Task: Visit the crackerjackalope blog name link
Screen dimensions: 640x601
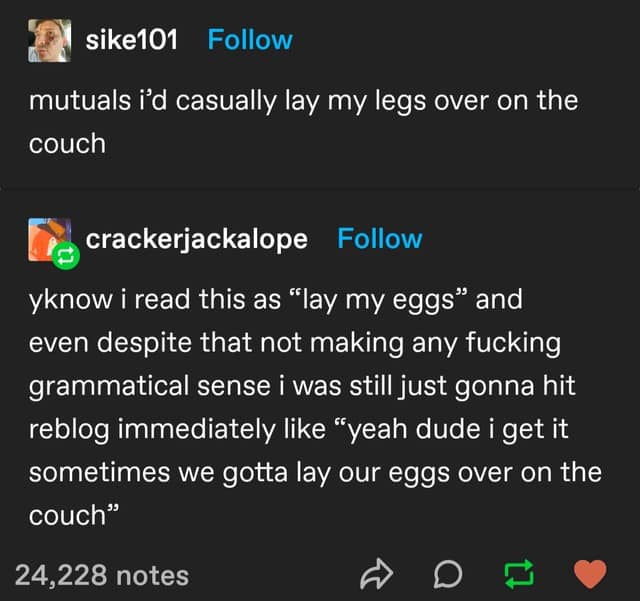Action: point(196,240)
